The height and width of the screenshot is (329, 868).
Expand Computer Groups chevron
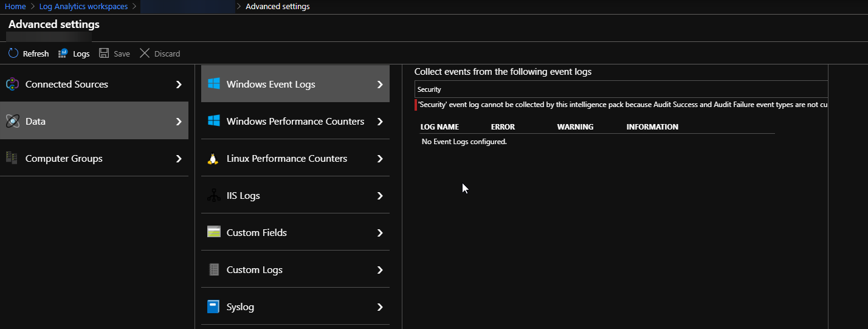179,159
